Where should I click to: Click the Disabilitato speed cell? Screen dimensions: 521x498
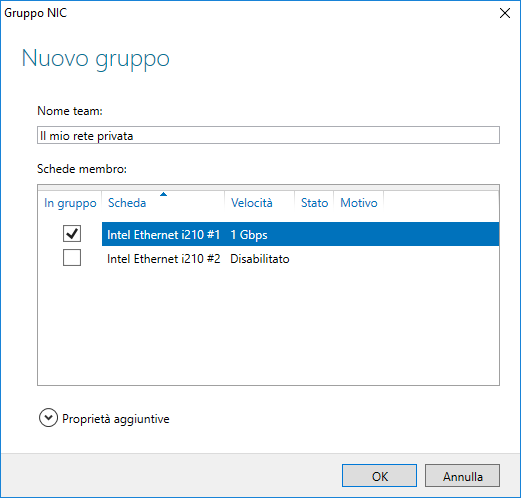point(260,259)
